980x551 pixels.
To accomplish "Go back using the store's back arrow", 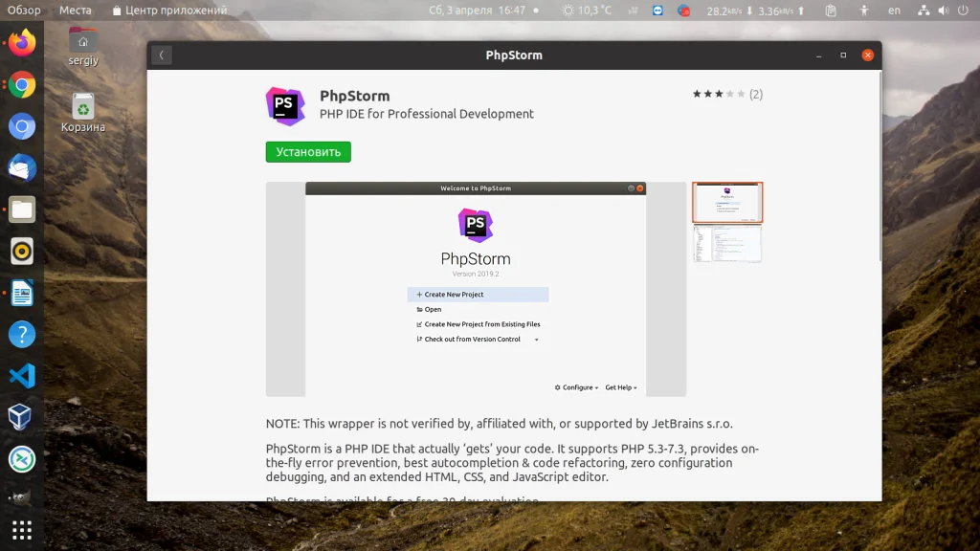I will [x=161, y=55].
